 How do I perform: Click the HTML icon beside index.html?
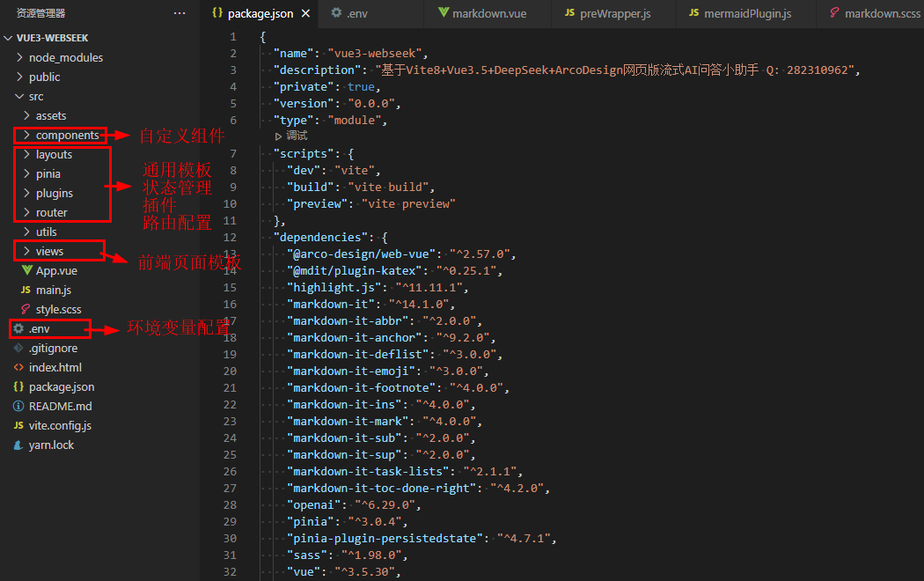[18, 367]
